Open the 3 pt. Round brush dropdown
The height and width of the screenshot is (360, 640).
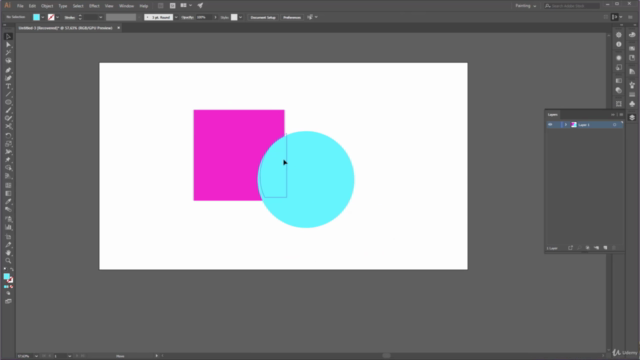pos(176,17)
